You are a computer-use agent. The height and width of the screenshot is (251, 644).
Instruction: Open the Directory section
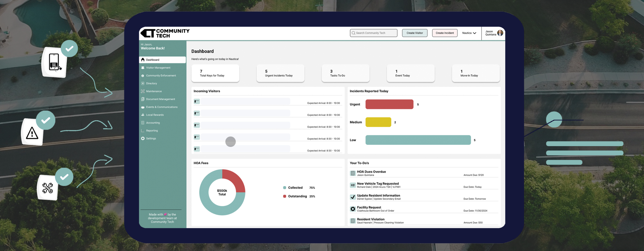[x=152, y=83]
